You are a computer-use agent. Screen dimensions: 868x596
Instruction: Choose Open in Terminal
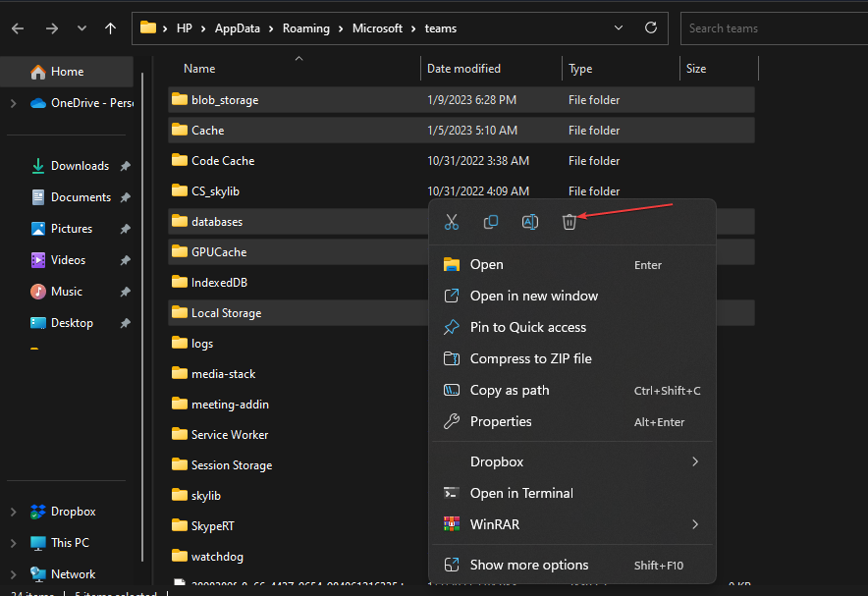pyautogui.click(x=574, y=493)
